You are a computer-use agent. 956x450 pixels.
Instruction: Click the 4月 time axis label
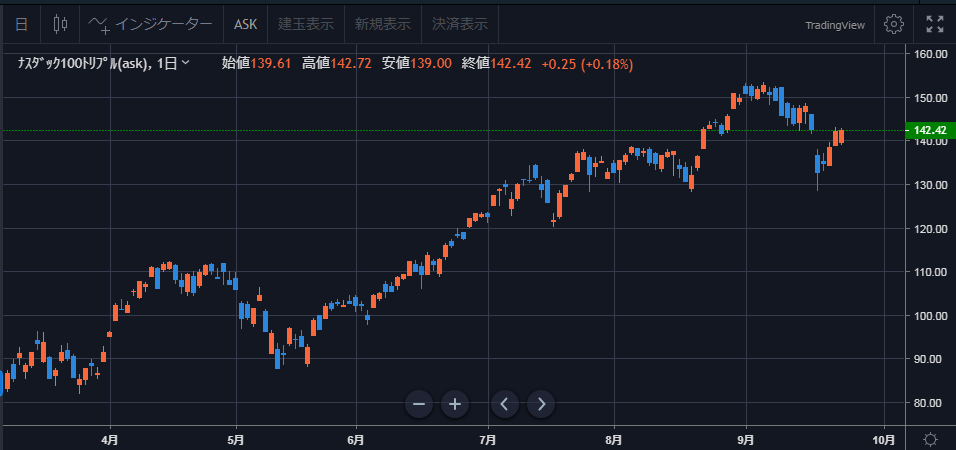[x=110, y=440]
